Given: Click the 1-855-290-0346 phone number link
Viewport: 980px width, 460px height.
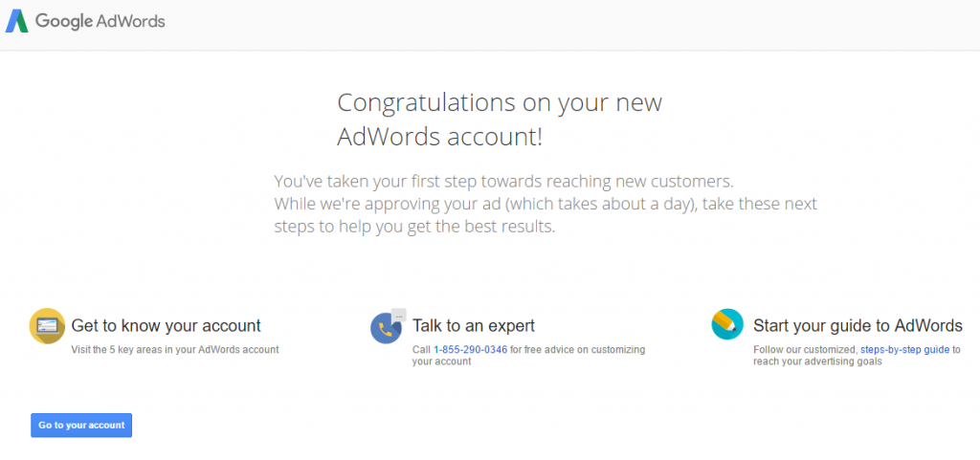Looking at the screenshot, I should [471, 349].
